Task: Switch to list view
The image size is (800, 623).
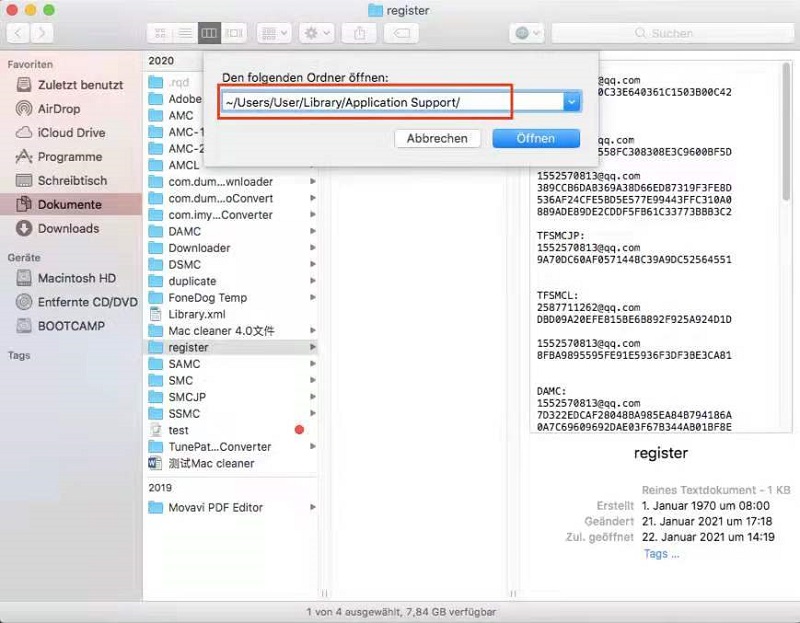Action: pos(185,33)
